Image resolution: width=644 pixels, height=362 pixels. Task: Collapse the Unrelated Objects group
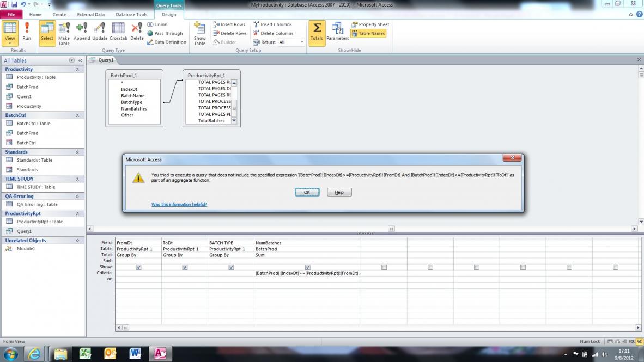click(77, 241)
